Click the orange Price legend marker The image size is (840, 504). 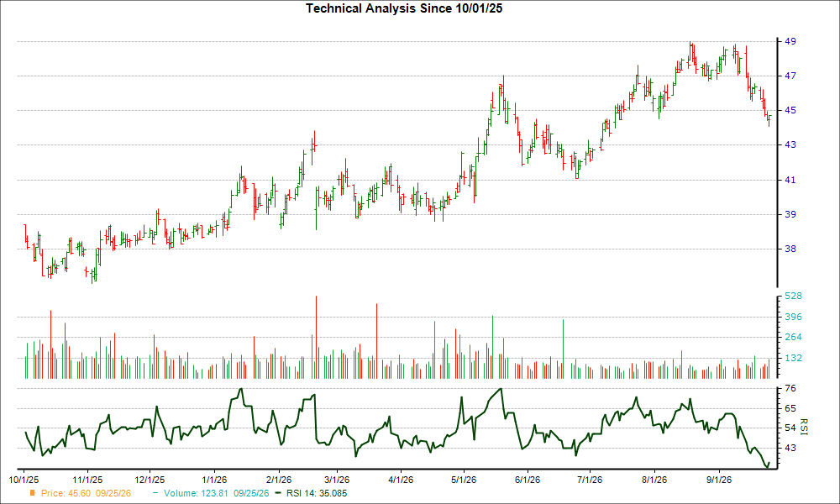33,493
